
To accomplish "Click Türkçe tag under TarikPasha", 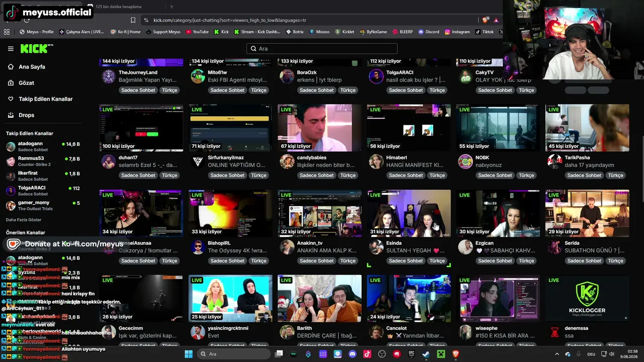I will (x=615, y=175).
